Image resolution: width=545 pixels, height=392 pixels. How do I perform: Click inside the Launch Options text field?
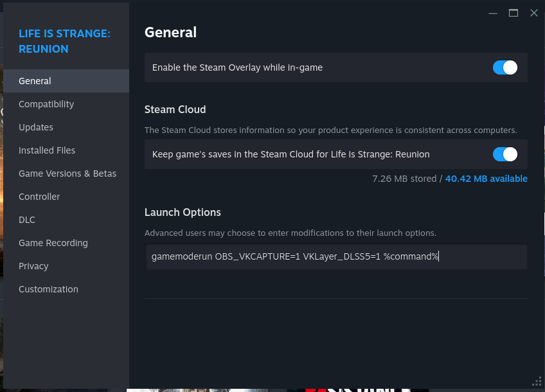[x=335, y=256]
